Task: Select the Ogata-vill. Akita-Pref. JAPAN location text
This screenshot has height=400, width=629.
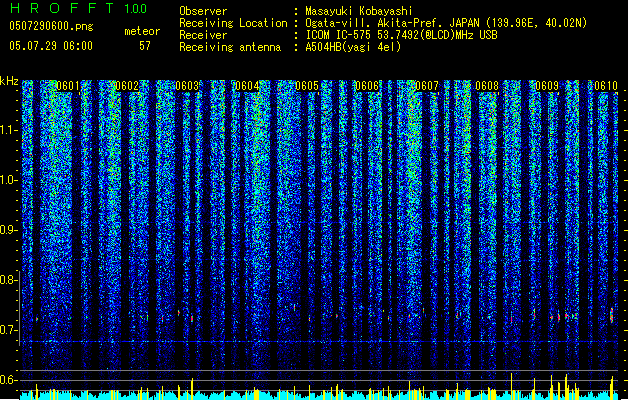Action: click(x=446, y=23)
